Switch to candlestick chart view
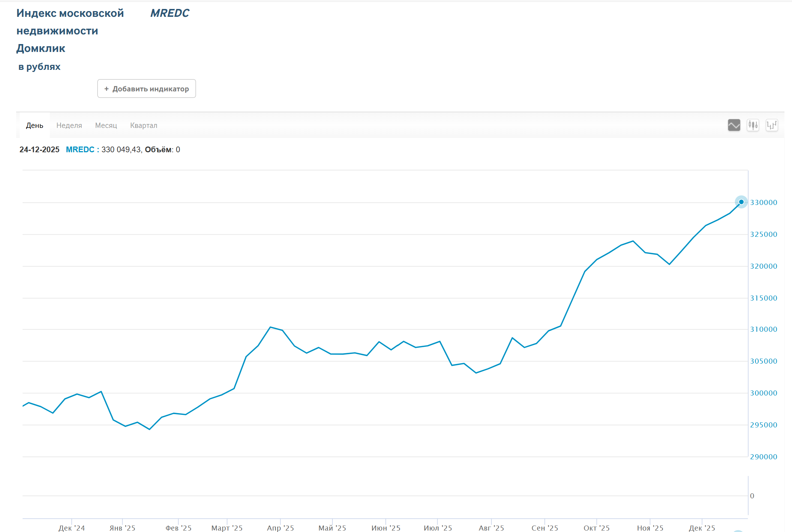Image resolution: width=792 pixels, height=532 pixels. coord(753,125)
